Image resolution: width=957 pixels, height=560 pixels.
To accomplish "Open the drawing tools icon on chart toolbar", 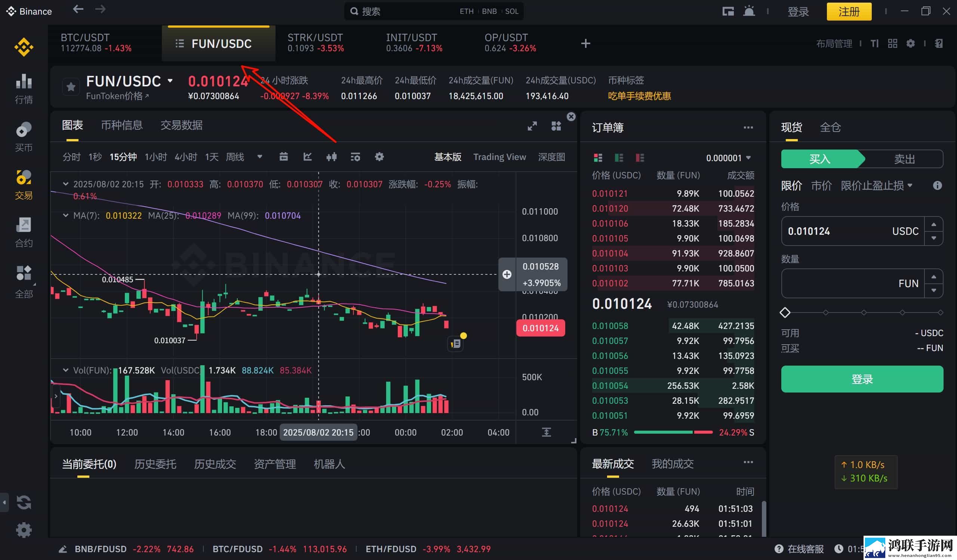I will tap(308, 157).
